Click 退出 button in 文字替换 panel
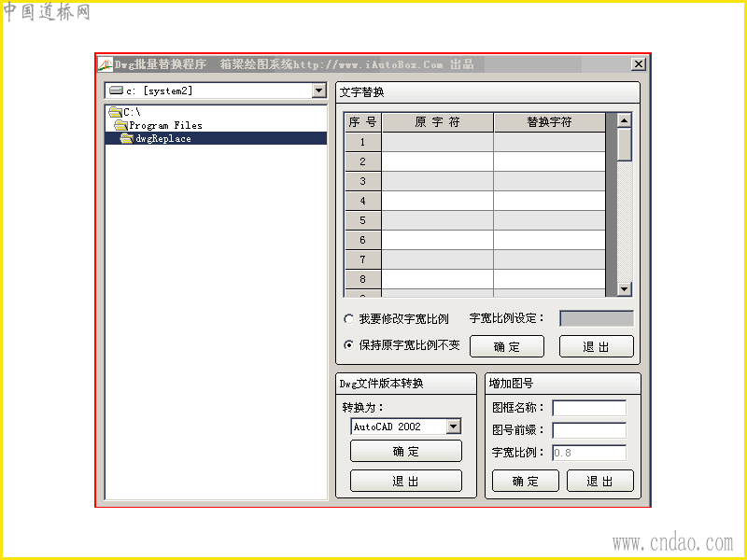This screenshot has height=560, width=747. pyautogui.click(x=597, y=346)
